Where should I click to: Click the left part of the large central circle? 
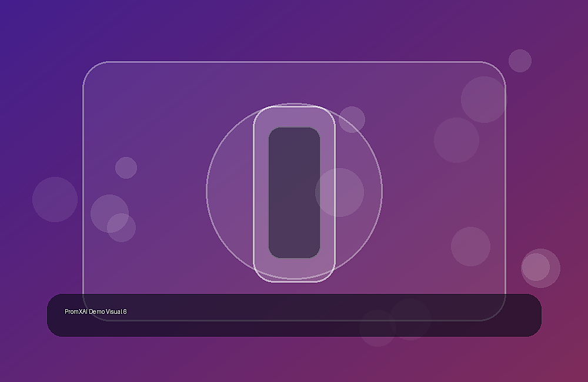(229, 192)
